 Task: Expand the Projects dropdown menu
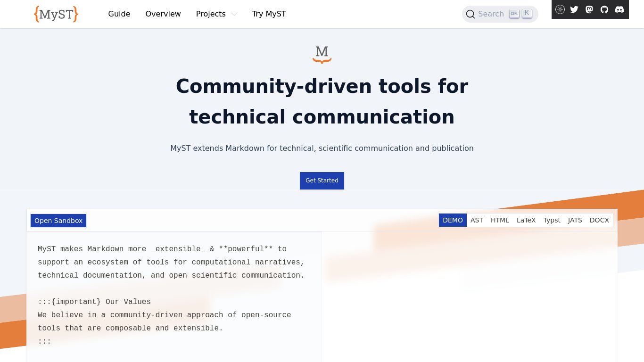tap(216, 14)
